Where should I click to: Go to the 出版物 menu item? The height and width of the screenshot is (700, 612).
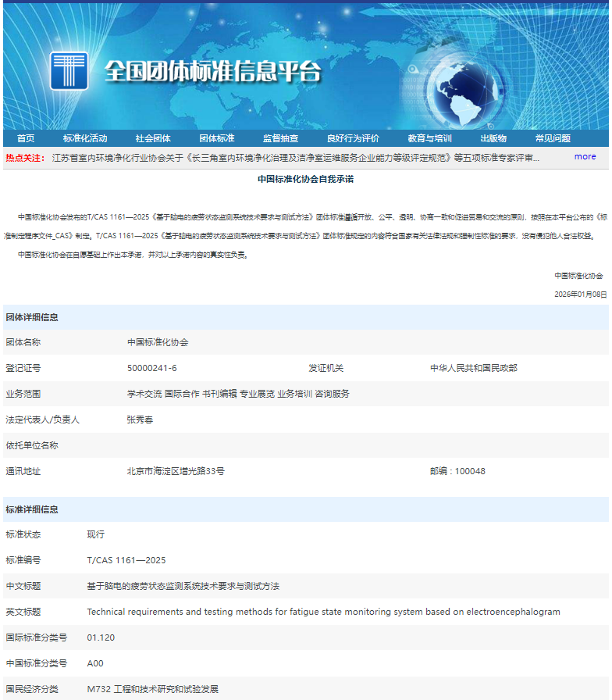pos(493,138)
